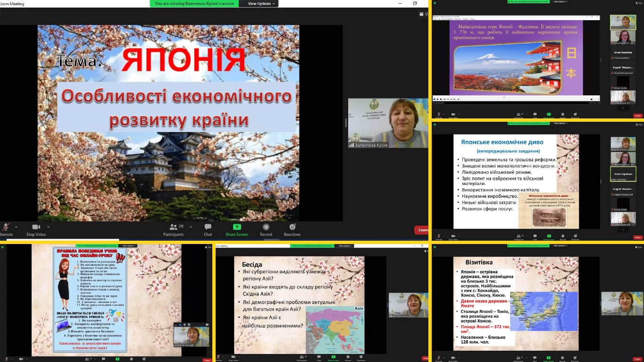Click red Leave button in ЯПОНІЯ title slide window

click(422, 230)
